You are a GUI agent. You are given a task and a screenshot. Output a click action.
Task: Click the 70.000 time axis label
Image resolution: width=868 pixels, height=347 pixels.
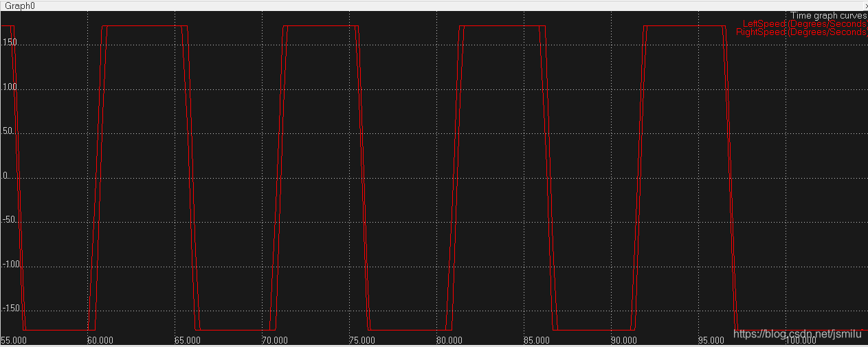click(275, 340)
